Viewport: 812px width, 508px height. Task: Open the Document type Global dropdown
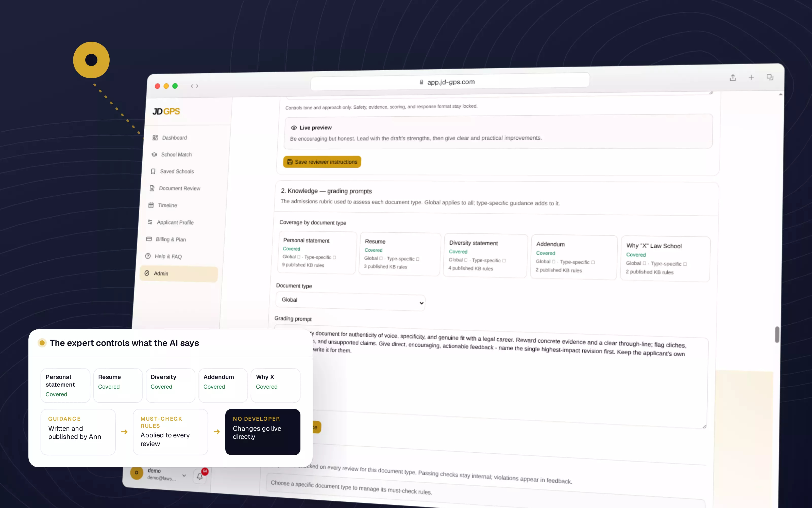click(x=350, y=301)
